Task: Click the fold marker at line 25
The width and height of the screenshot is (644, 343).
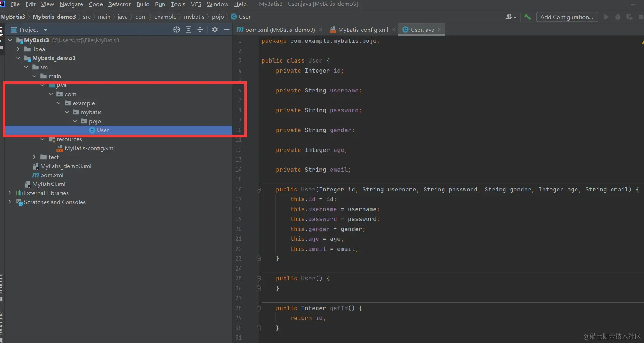Action: (259, 278)
